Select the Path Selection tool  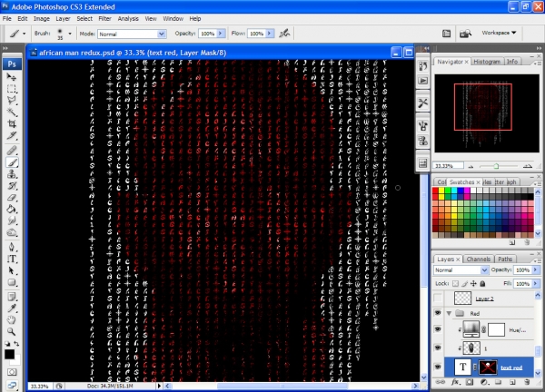tap(12, 270)
